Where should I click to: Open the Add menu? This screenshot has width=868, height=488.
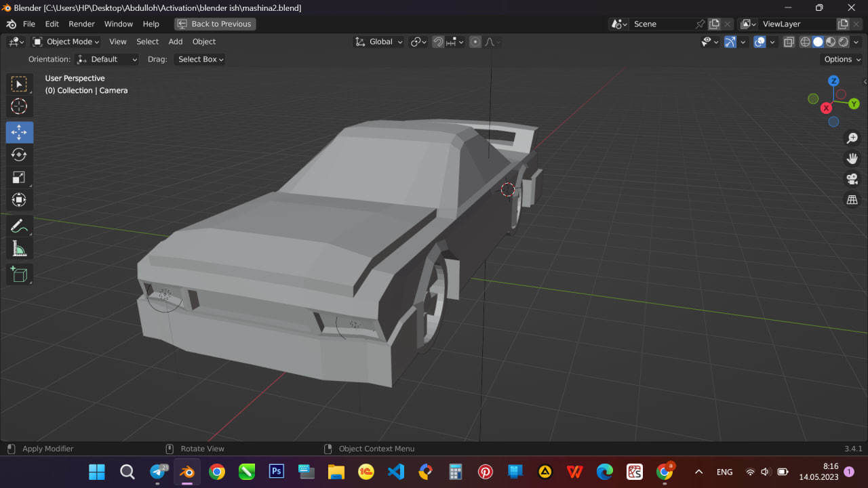[176, 41]
